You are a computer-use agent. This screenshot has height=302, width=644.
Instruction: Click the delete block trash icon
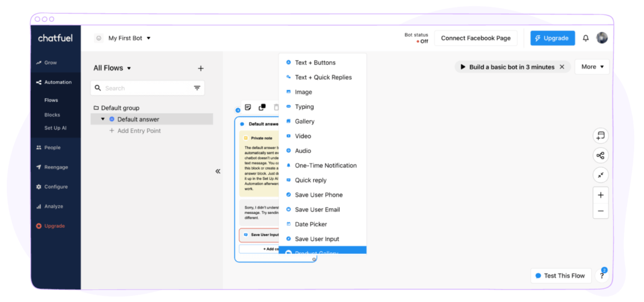click(x=276, y=107)
